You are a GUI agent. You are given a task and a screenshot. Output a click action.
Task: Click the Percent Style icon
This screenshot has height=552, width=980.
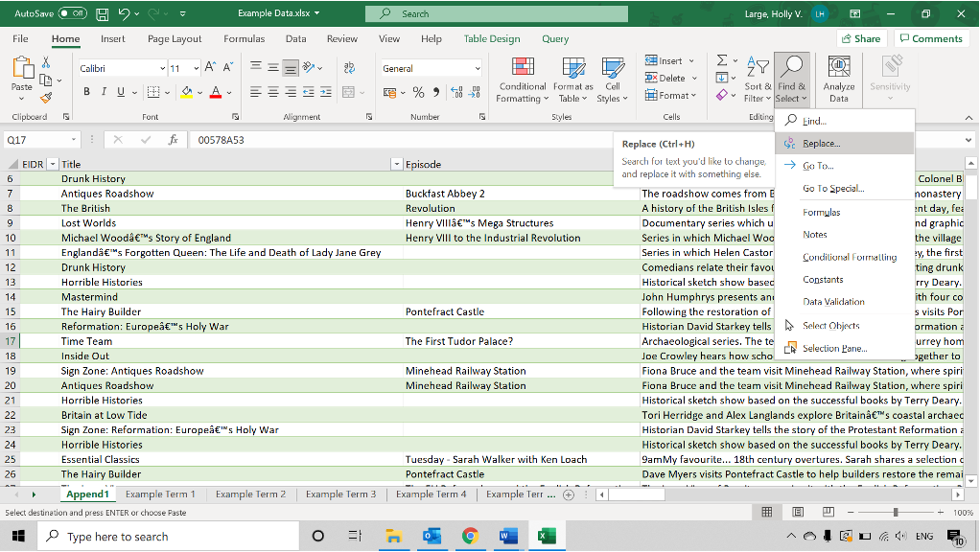coord(418,92)
